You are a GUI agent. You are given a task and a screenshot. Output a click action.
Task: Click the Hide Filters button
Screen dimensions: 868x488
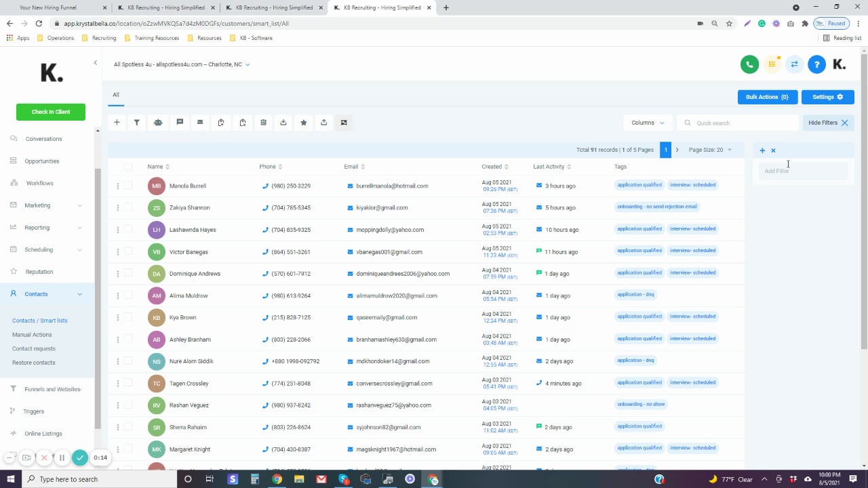click(828, 123)
